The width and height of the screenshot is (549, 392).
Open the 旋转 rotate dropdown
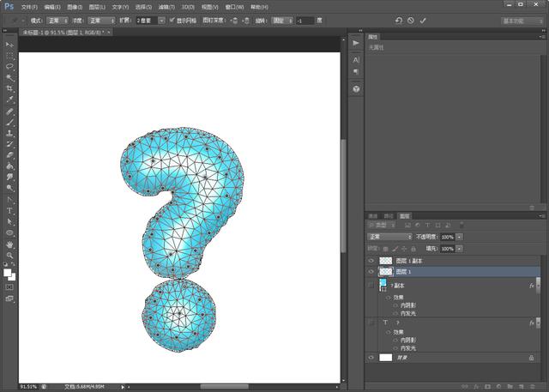(x=282, y=21)
